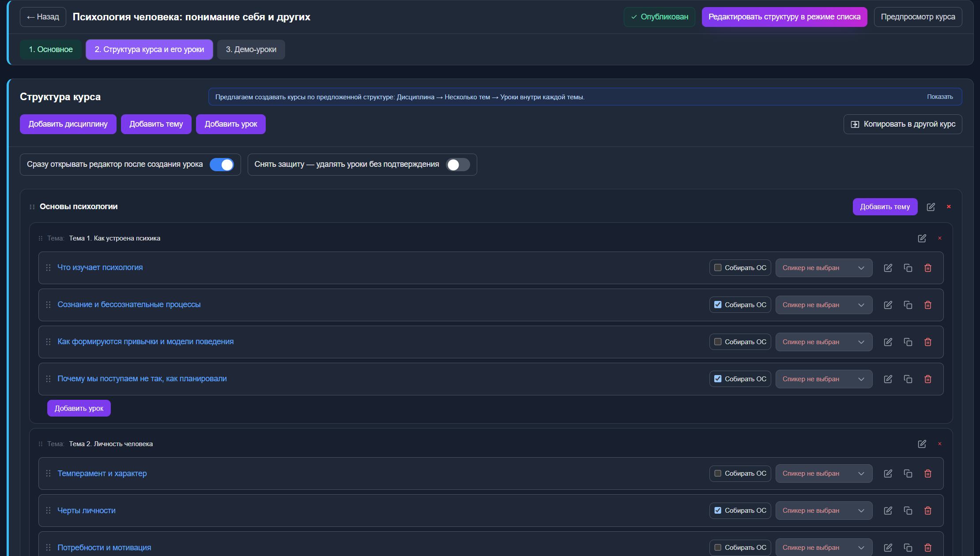Image resolution: width=980 pixels, height=556 pixels.
Task: Select speaker for 'Черты личности' lesson
Action: [824, 511]
